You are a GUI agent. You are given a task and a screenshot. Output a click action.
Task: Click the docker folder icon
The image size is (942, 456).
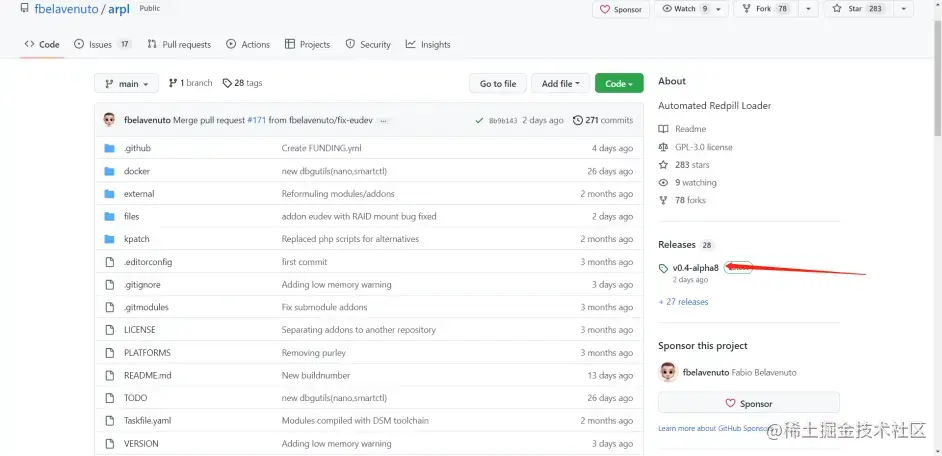point(109,171)
